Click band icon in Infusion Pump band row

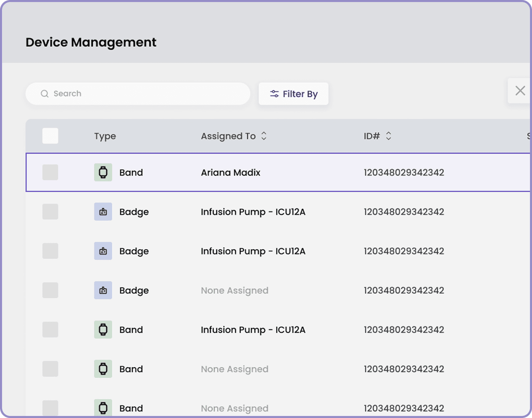pyautogui.click(x=103, y=330)
